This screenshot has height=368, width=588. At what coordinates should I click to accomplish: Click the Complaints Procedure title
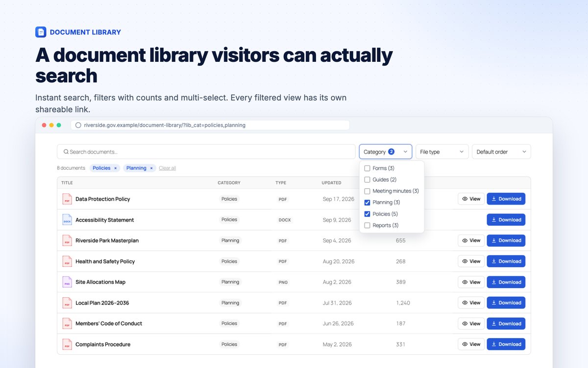click(103, 344)
